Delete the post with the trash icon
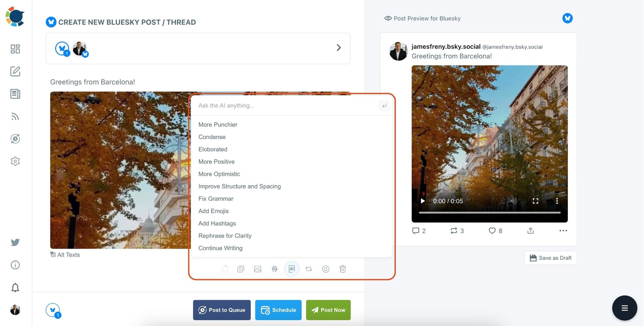Screen dimensions: 644x326 (x=343, y=269)
